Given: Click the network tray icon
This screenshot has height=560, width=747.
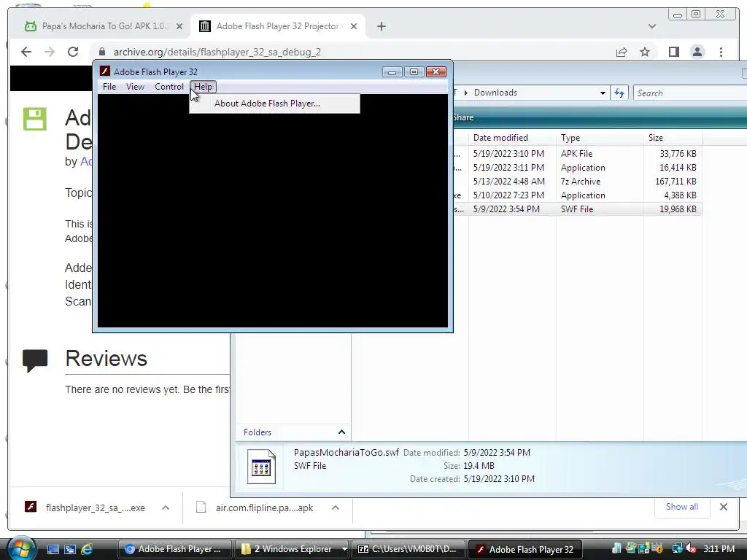Looking at the screenshot, I should [x=677, y=548].
